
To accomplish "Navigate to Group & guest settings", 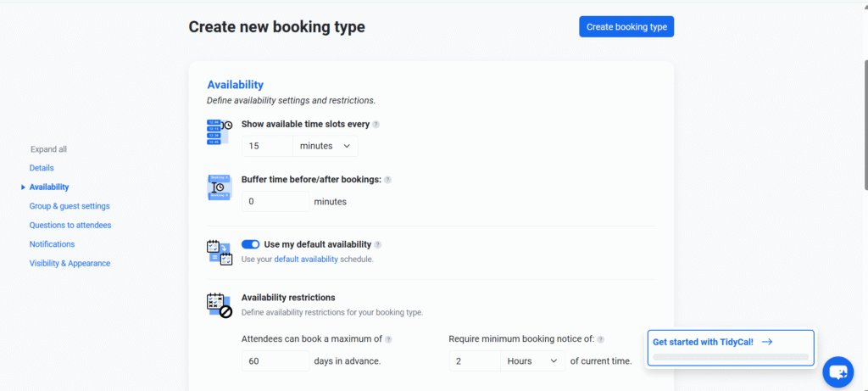I will tap(70, 206).
